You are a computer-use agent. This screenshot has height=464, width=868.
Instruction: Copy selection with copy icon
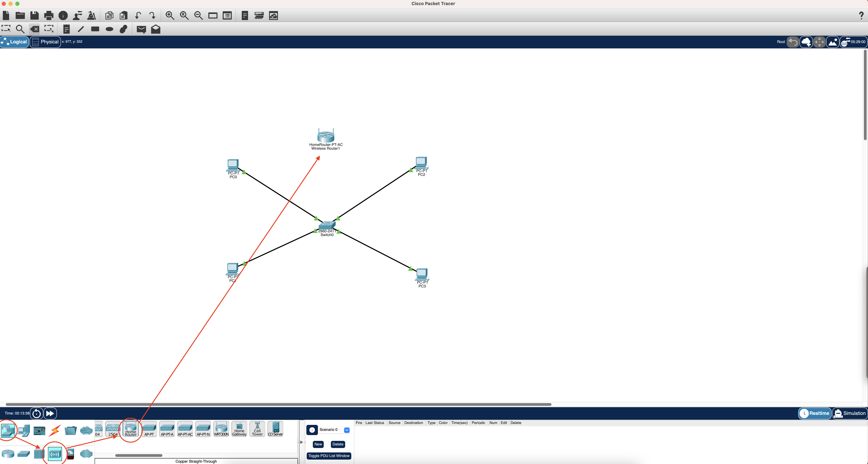click(109, 15)
